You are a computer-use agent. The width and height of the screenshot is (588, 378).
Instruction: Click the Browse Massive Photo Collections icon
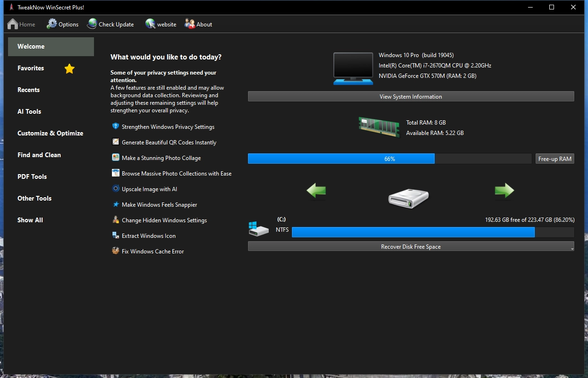click(116, 173)
